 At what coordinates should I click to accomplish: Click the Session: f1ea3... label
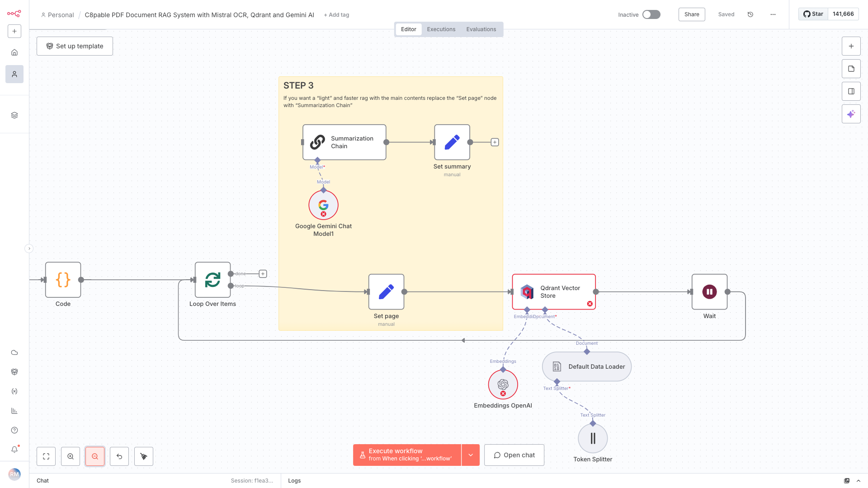click(x=252, y=481)
